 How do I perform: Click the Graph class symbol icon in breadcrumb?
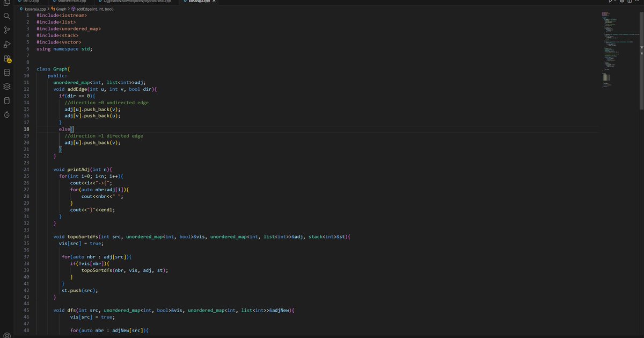coord(53,9)
